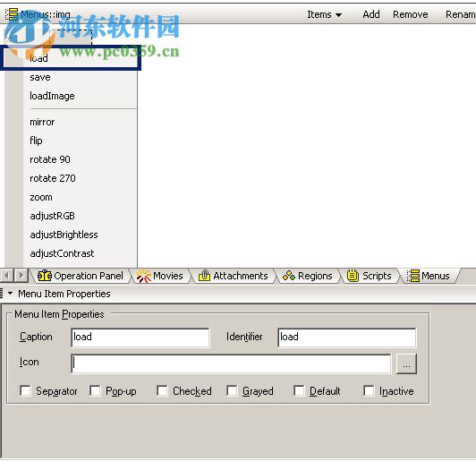Click the Movies tab icon
The width and height of the screenshot is (476, 470).
[x=144, y=276]
